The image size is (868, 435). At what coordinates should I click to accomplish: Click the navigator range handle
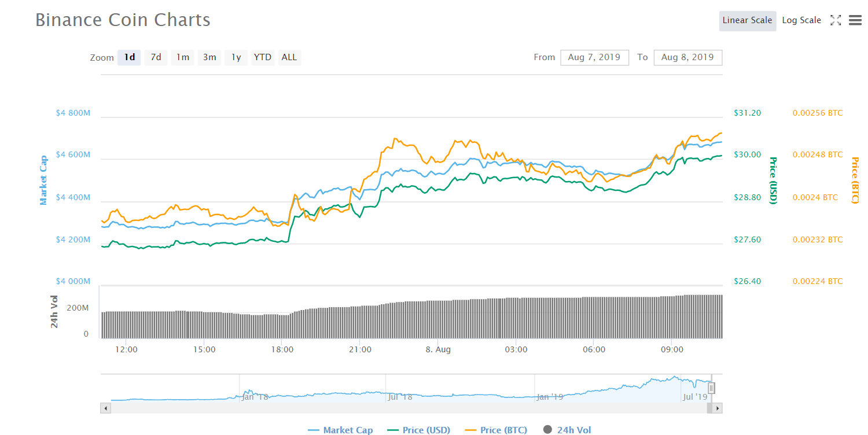coord(712,388)
